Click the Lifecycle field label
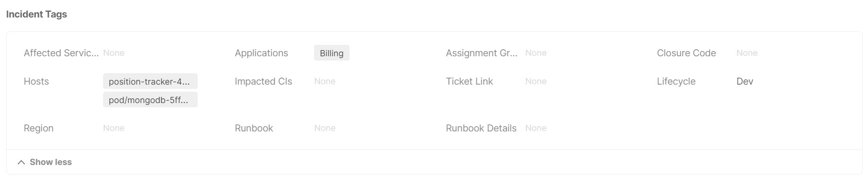Screen dimensions: 868x182 point(676,81)
